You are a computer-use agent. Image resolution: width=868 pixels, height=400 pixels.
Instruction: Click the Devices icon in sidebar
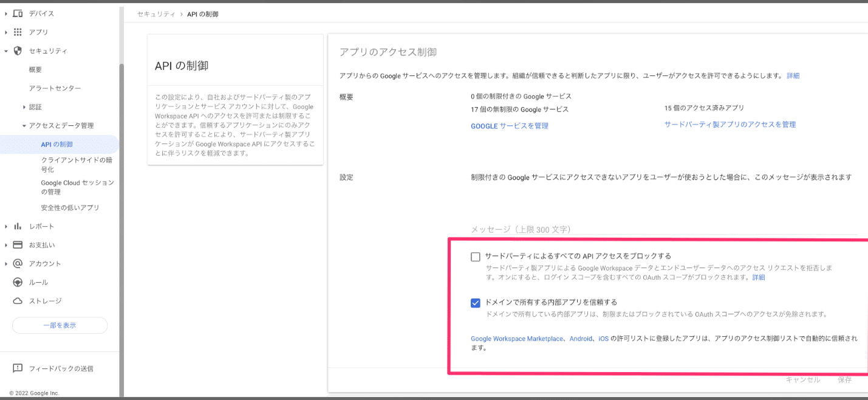pos(18,13)
